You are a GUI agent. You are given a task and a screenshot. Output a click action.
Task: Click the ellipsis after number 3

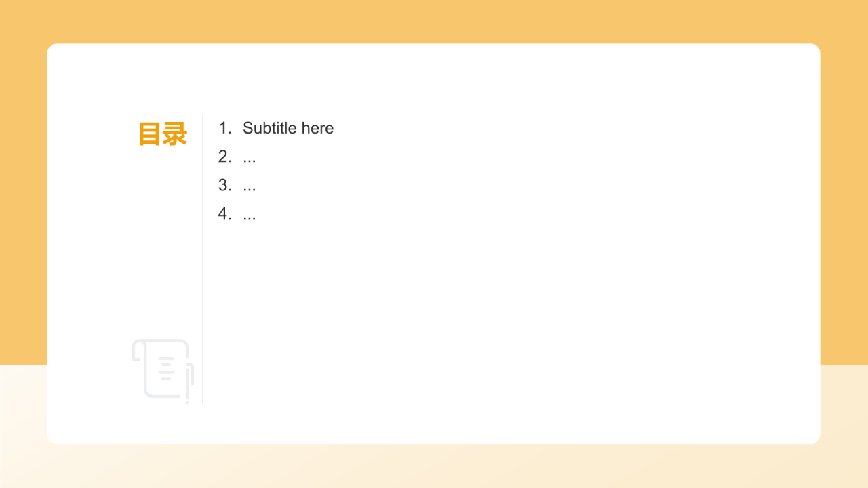[x=250, y=190]
